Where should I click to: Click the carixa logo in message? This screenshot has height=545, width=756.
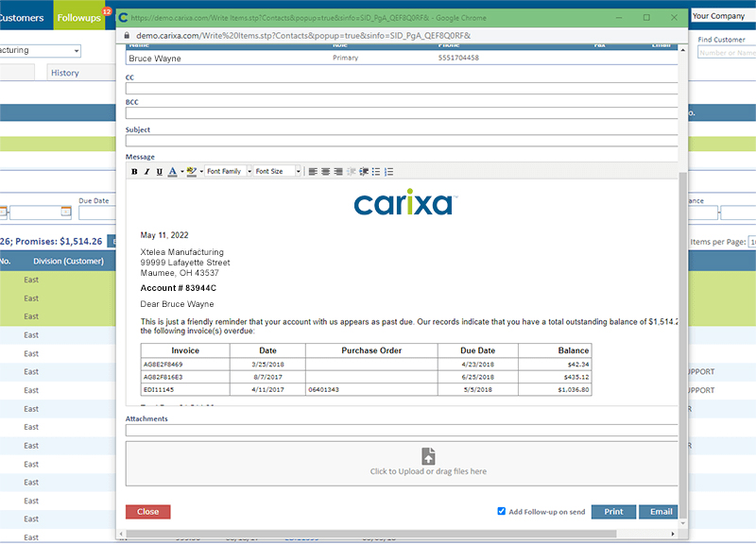pos(405,202)
